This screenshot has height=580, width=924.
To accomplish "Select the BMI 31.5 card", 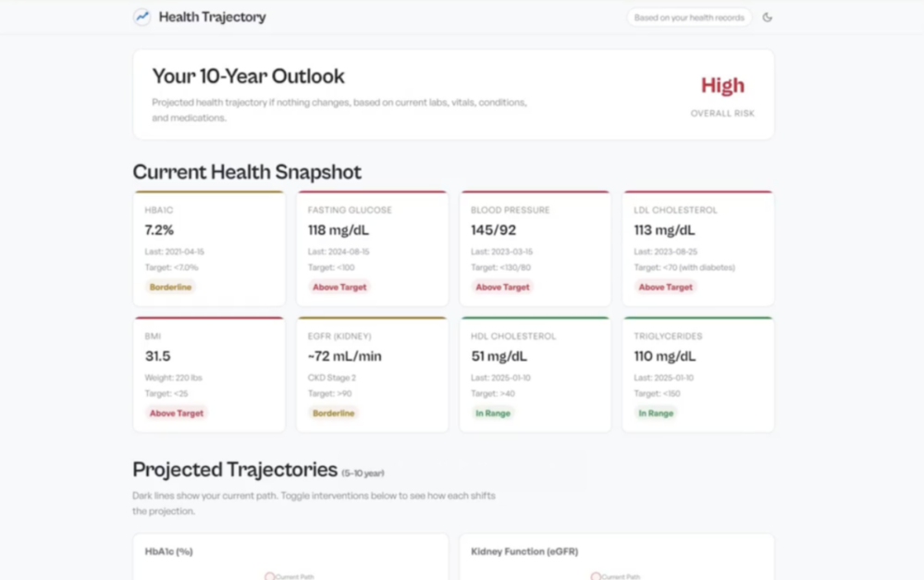I will tap(209, 375).
